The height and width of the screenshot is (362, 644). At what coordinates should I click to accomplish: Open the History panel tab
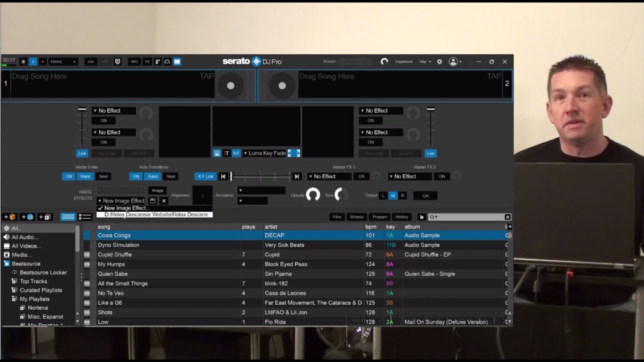tap(401, 217)
